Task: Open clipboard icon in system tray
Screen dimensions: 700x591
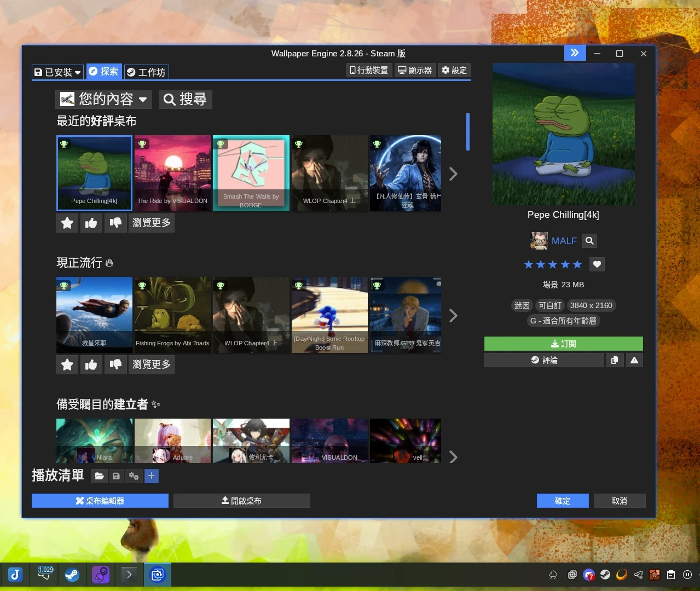Action: 671,575
